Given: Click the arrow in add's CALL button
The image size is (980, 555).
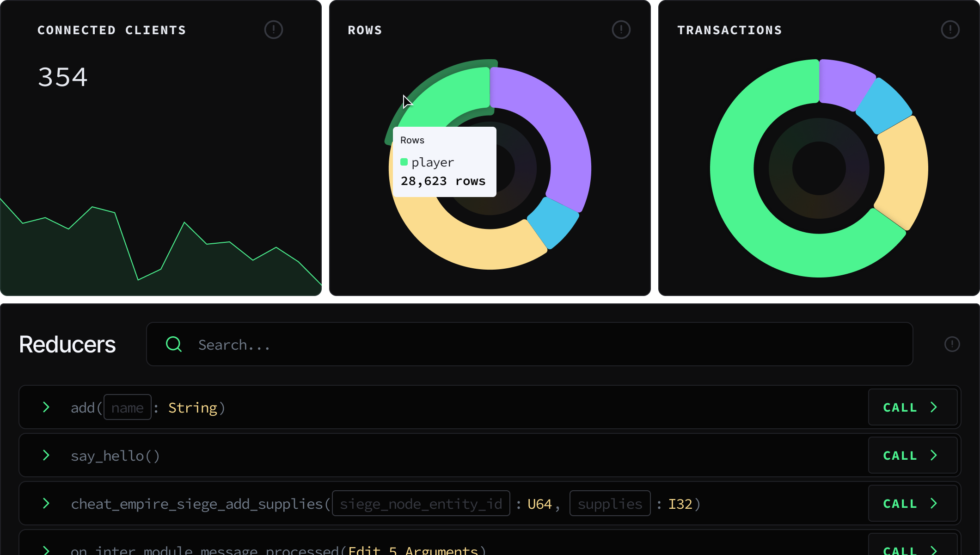Looking at the screenshot, I should [934, 407].
